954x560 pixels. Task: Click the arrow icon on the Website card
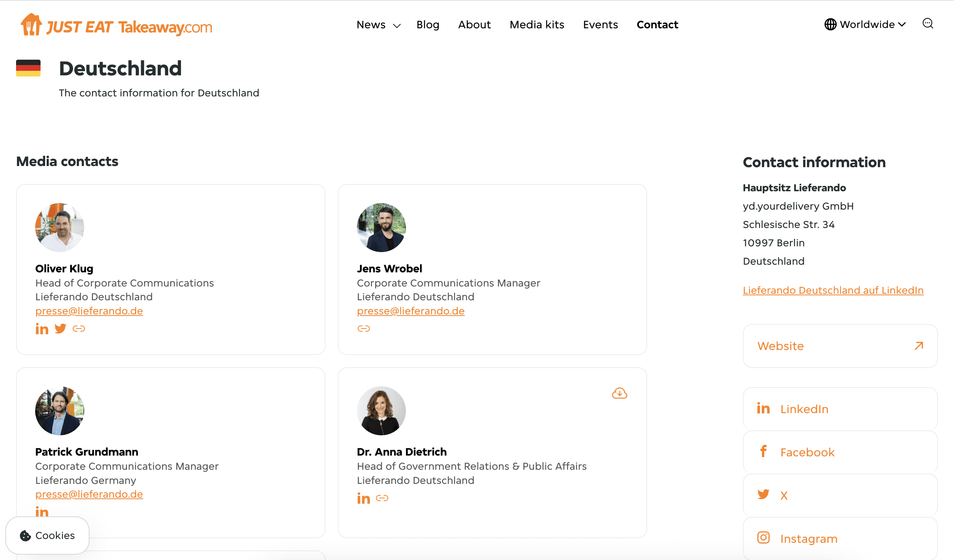919,346
